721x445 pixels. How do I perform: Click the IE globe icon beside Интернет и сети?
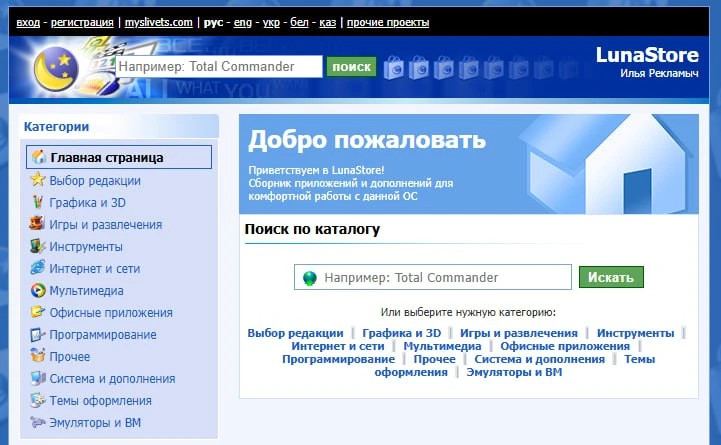37,268
